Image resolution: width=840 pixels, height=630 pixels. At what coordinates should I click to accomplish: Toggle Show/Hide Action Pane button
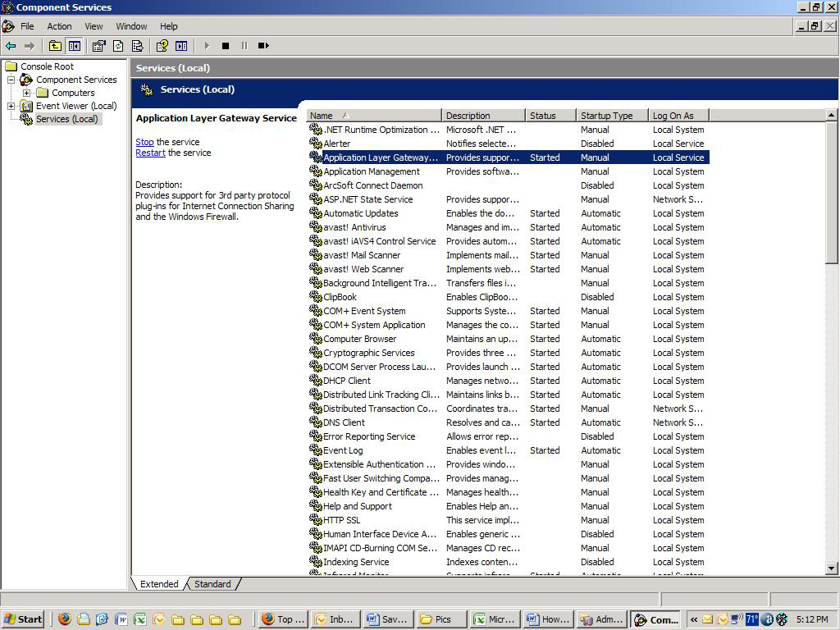click(181, 46)
